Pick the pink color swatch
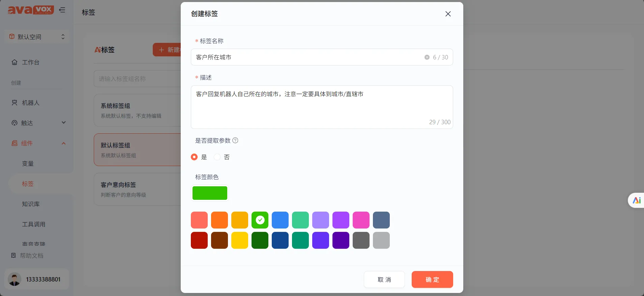The width and height of the screenshot is (644, 296). point(361,220)
